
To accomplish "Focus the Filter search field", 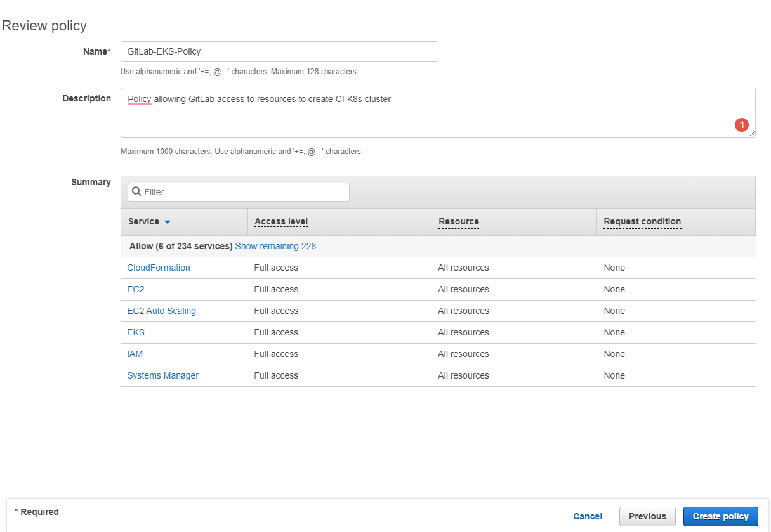I will (x=239, y=192).
